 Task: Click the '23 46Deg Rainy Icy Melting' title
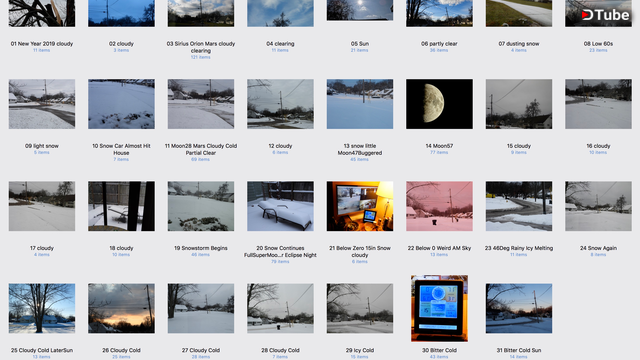pyautogui.click(x=519, y=248)
